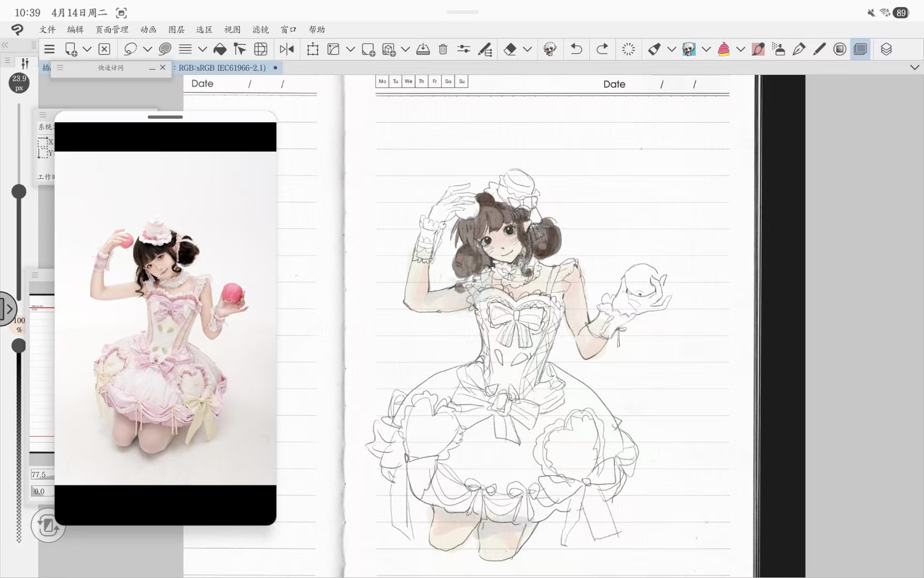Select the eraser tool icon

click(510, 49)
